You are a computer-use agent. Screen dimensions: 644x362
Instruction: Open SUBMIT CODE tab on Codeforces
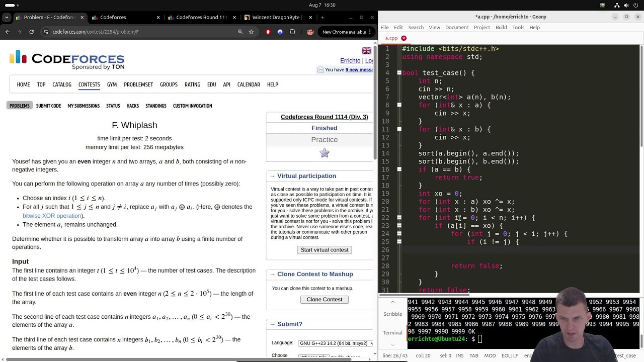pos(48,106)
